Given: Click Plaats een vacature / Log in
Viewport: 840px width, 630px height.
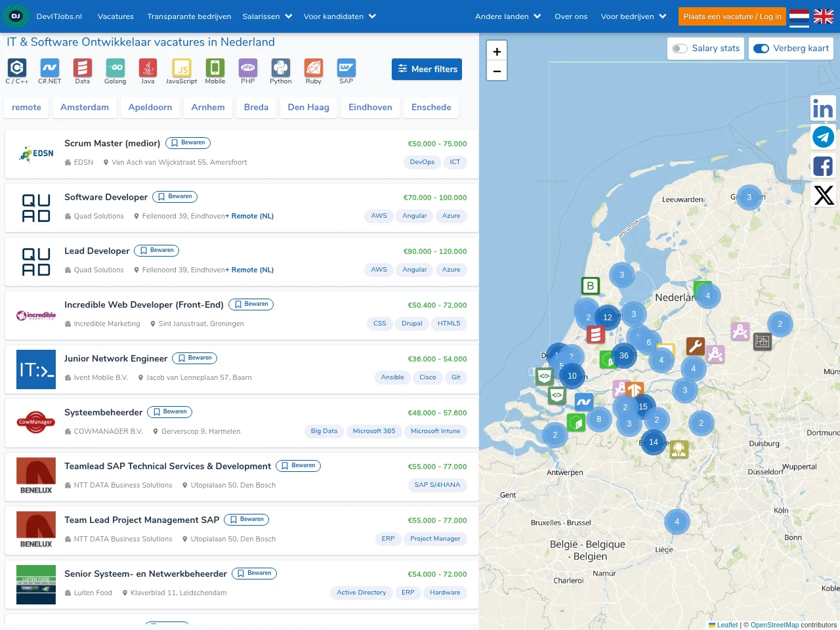Looking at the screenshot, I should coord(732,16).
